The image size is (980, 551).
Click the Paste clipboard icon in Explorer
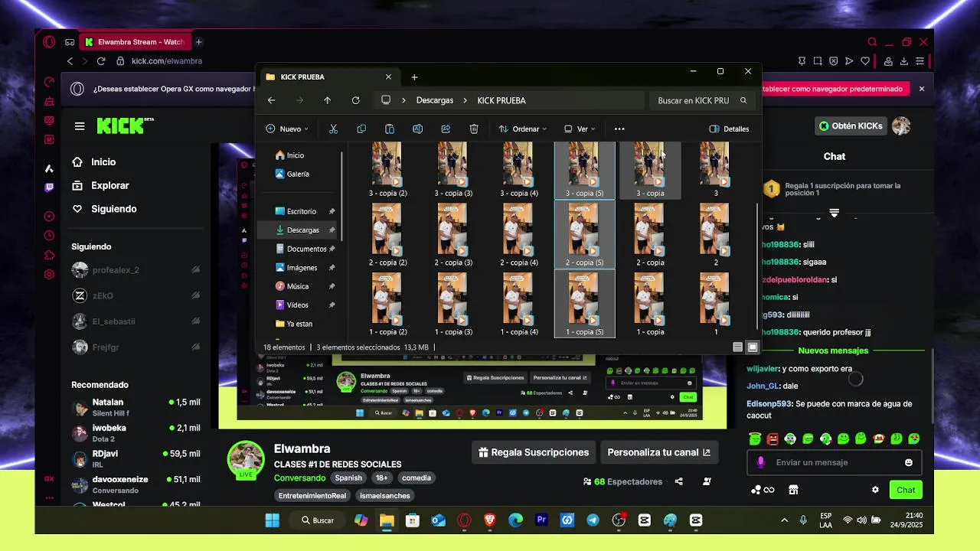389,129
